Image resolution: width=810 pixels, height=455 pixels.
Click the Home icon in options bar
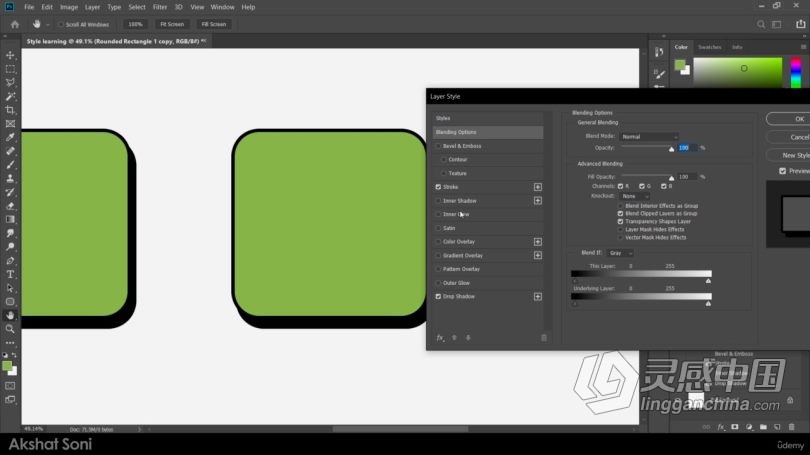tap(14, 24)
